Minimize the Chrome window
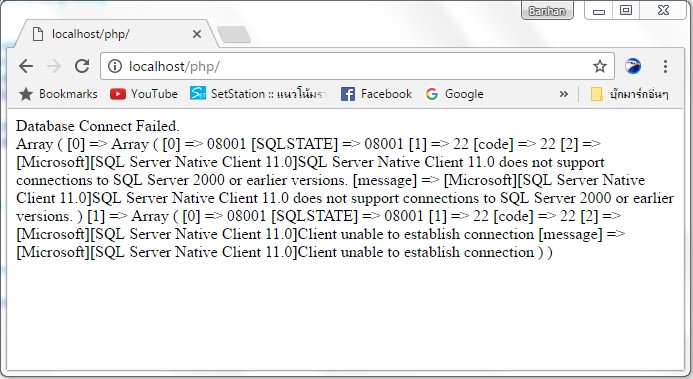693x379 pixels. (x=598, y=11)
